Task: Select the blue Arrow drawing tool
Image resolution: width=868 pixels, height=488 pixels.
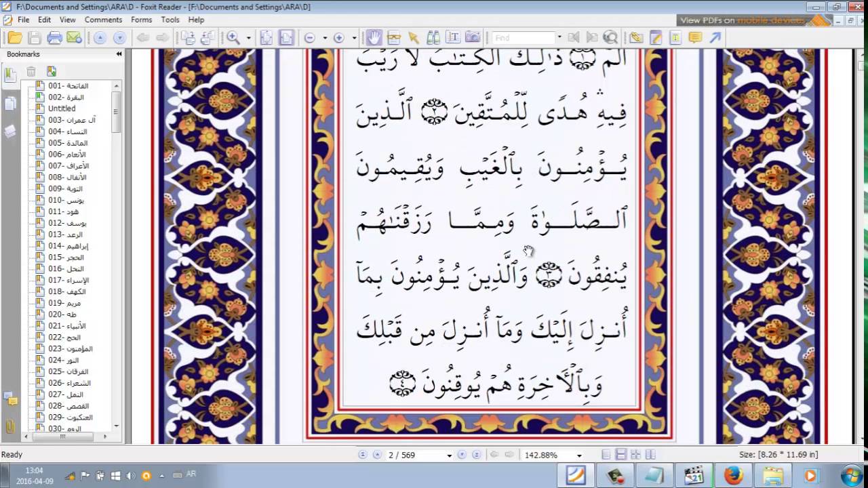Action: click(x=715, y=38)
